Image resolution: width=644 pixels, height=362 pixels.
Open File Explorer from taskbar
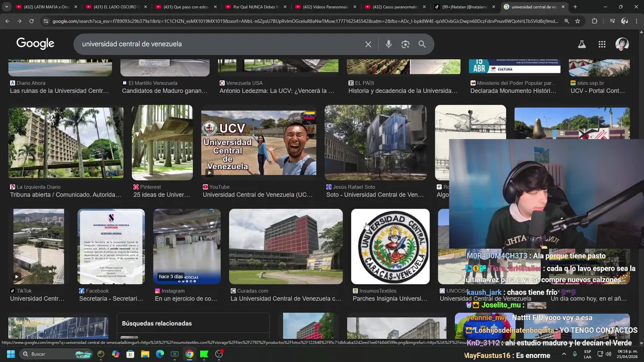point(145,354)
